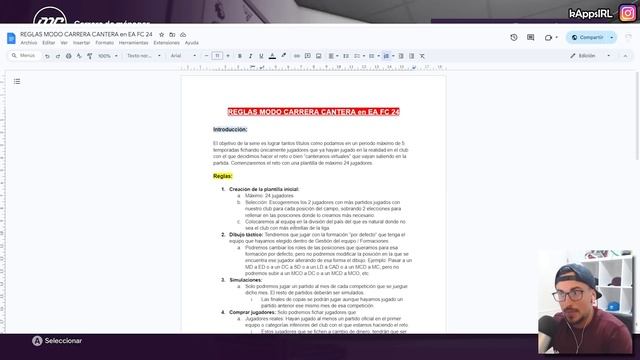Open the video call meeting icon
The image size is (640, 360).
(550, 38)
